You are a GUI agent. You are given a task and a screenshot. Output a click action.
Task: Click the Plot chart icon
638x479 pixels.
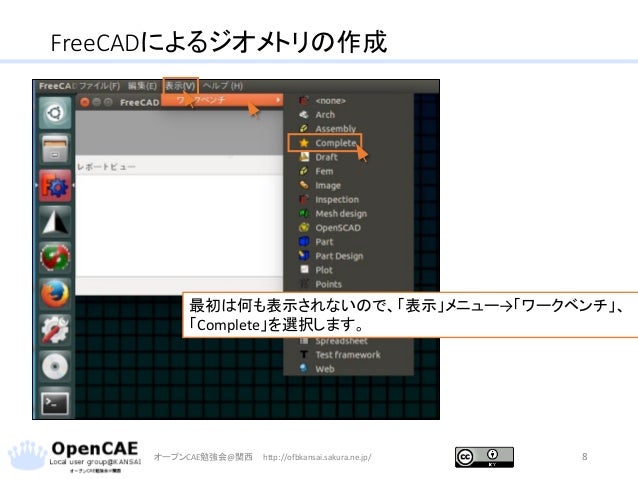point(304,269)
